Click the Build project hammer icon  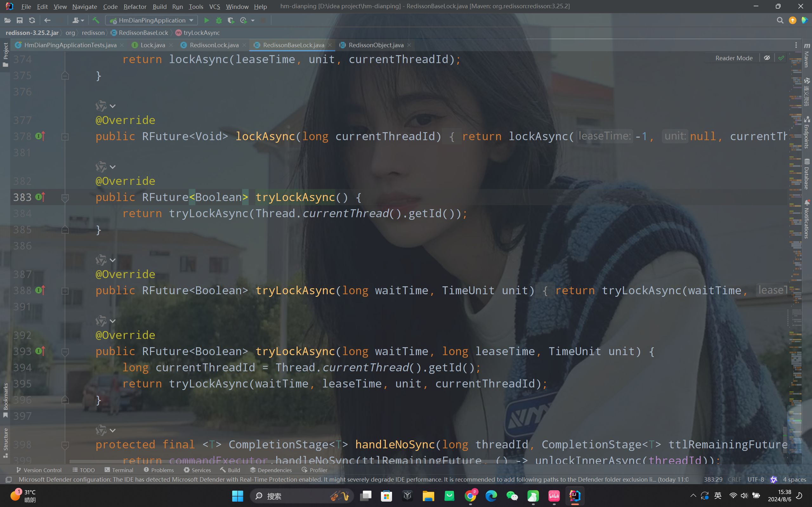click(x=96, y=21)
